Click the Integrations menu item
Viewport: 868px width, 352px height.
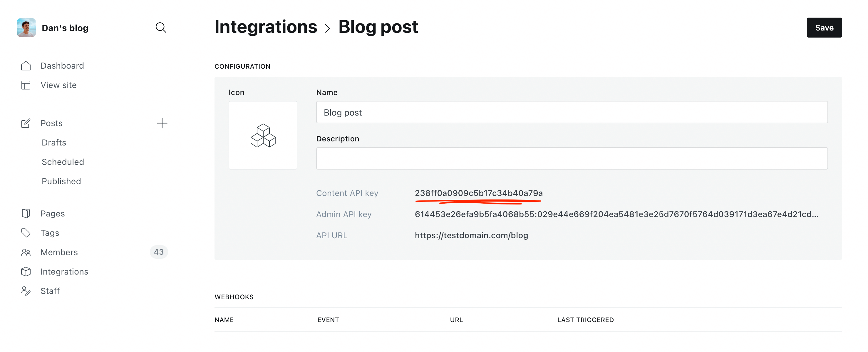64,271
